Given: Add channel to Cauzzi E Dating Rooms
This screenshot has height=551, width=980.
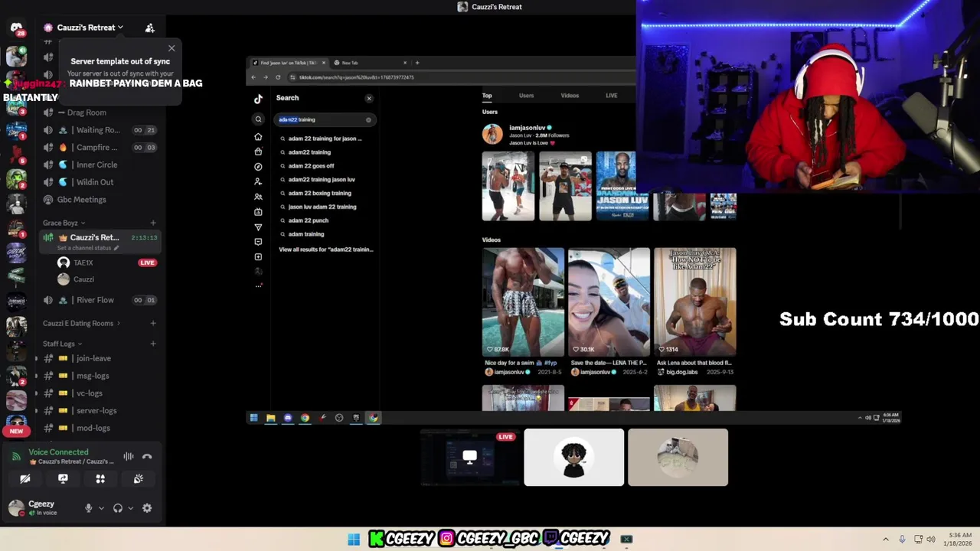Looking at the screenshot, I should coord(153,323).
